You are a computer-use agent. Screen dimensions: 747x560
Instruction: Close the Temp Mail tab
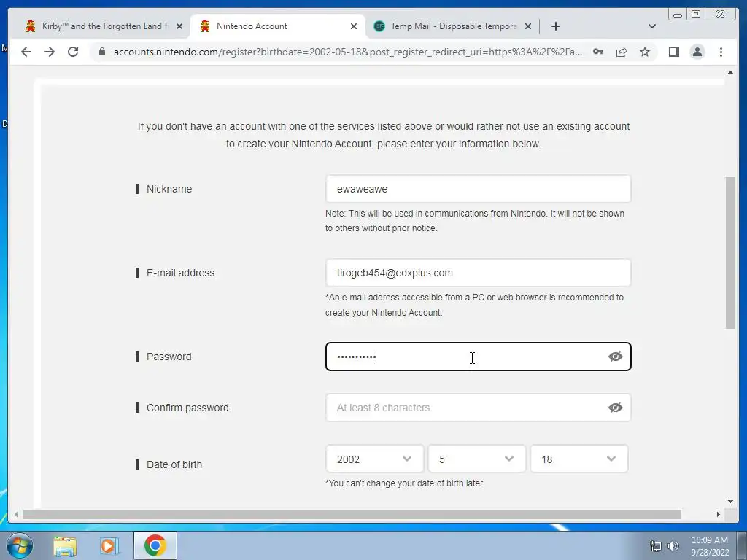pos(528,26)
